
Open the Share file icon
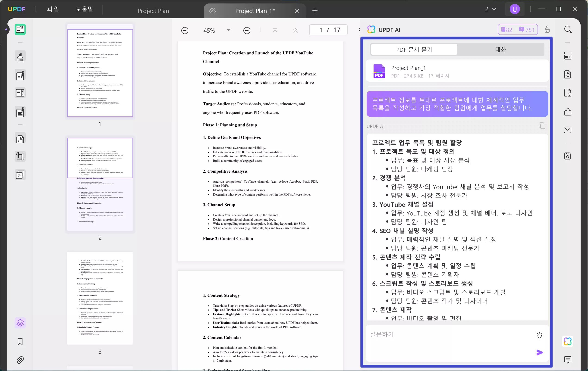[x=568, y=112]
